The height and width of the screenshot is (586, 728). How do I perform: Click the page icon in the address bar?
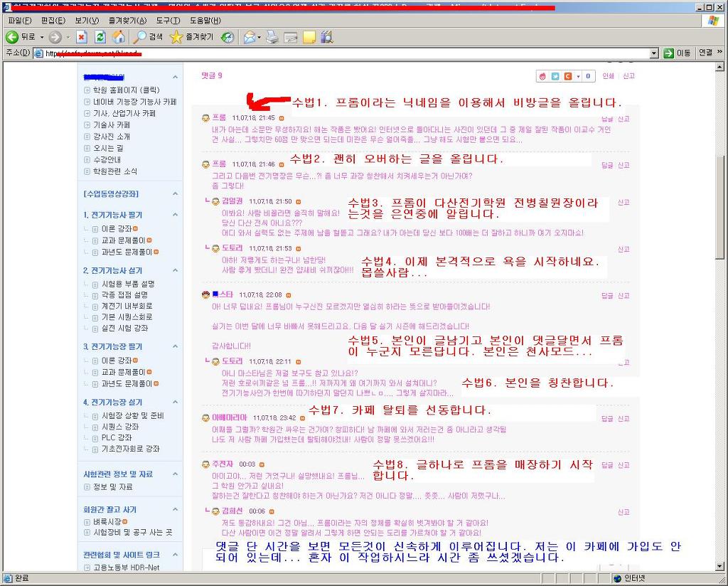pyautogui.click(x=38, y=53)
